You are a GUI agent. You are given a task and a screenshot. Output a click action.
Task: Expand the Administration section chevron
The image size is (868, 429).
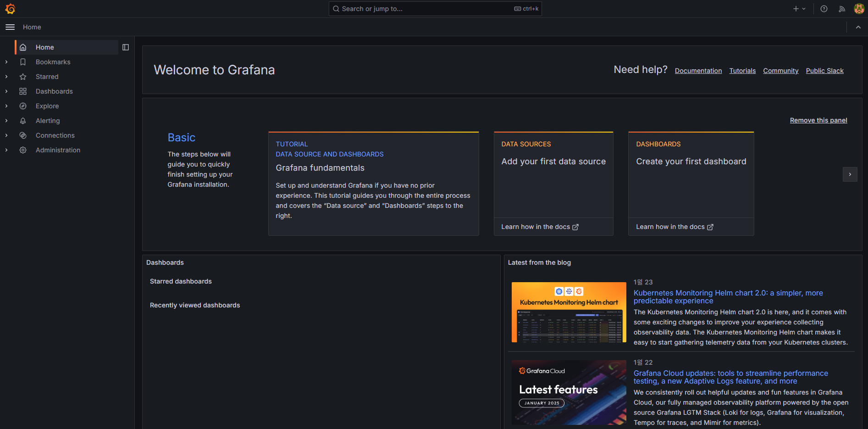pyautogui.click(x=6, y=150)
